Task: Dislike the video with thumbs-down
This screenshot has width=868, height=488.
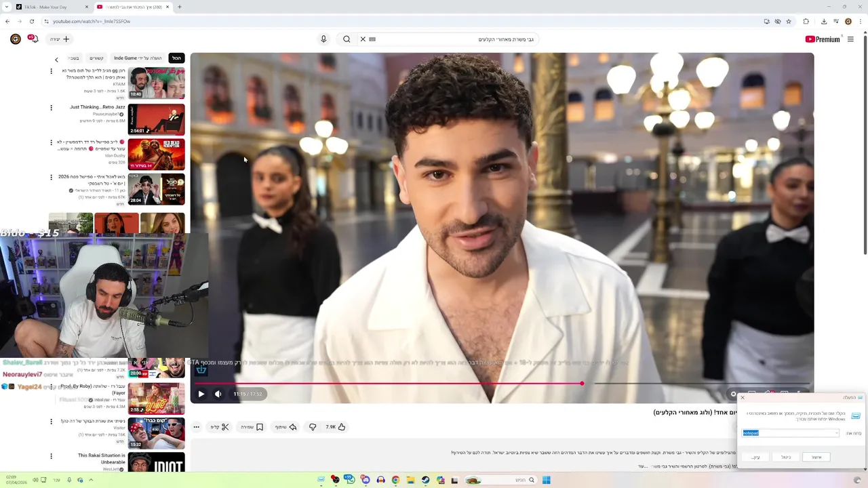Action: pos(313,427)
